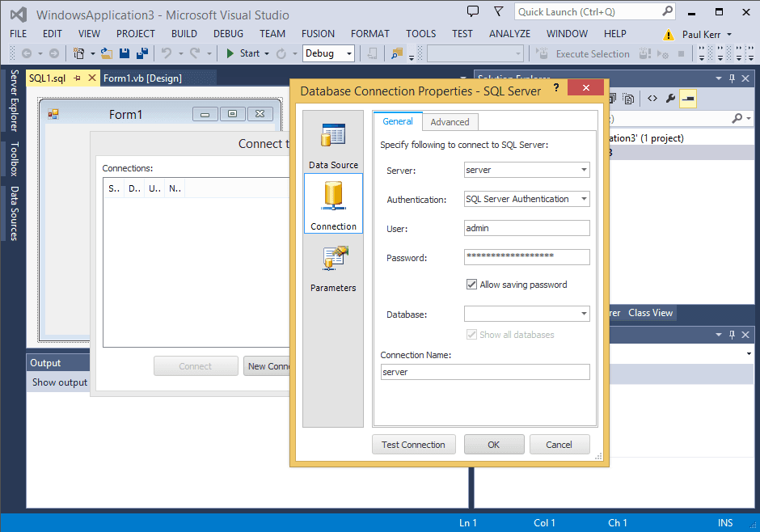Open Solution Explorer window position dropdown
Image resolution: width=760 pixels, height=532 pixels.
[x=718, y=78]
